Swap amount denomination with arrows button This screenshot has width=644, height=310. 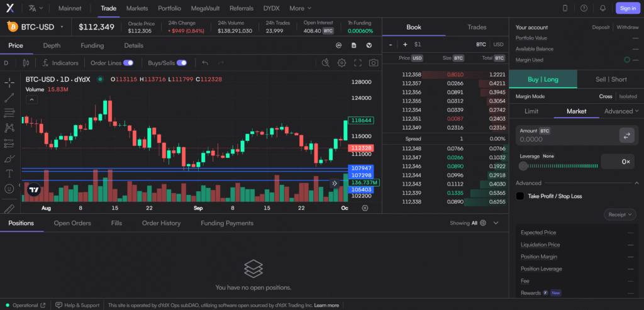coord(626,135)
